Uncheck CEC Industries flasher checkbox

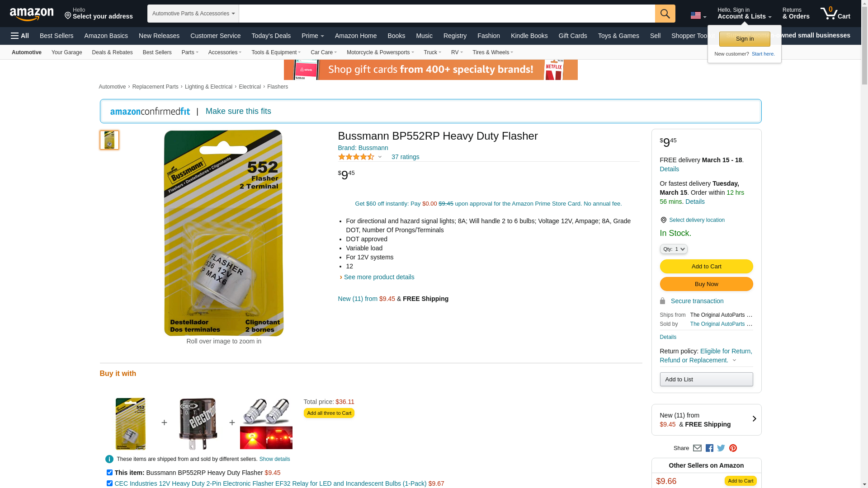(109, 483)
